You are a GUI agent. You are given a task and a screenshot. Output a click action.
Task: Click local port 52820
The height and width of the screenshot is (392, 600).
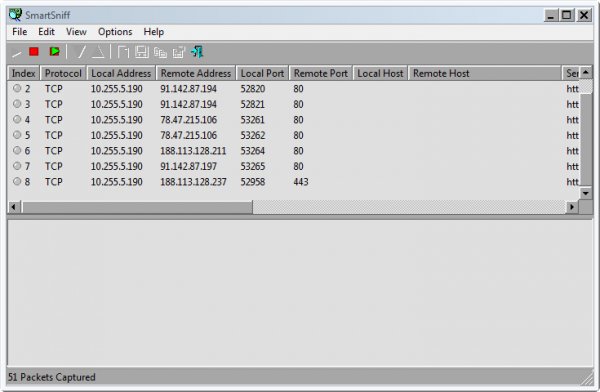253,89
